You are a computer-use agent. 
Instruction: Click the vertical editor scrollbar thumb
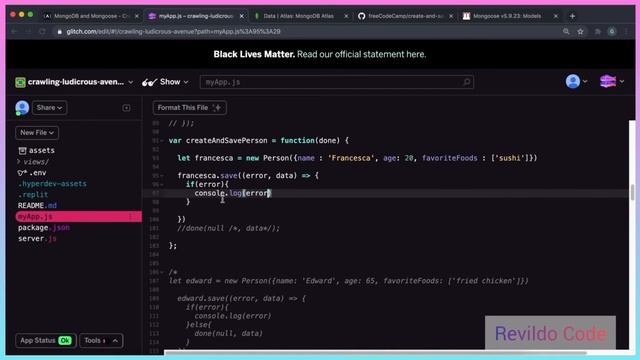(633, 192)
